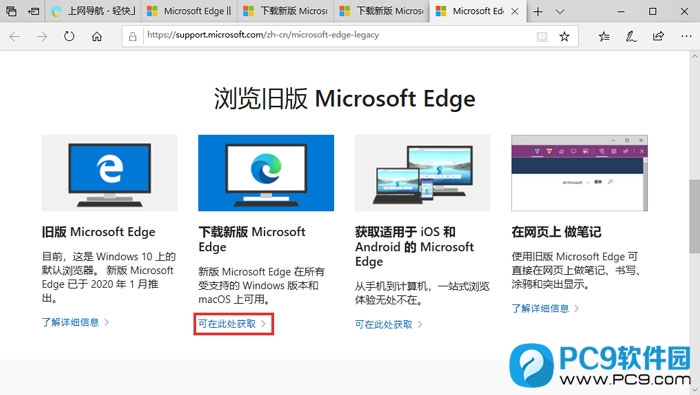Maximize the browser window
700x395 pixels.
click(x=653, y=12)
